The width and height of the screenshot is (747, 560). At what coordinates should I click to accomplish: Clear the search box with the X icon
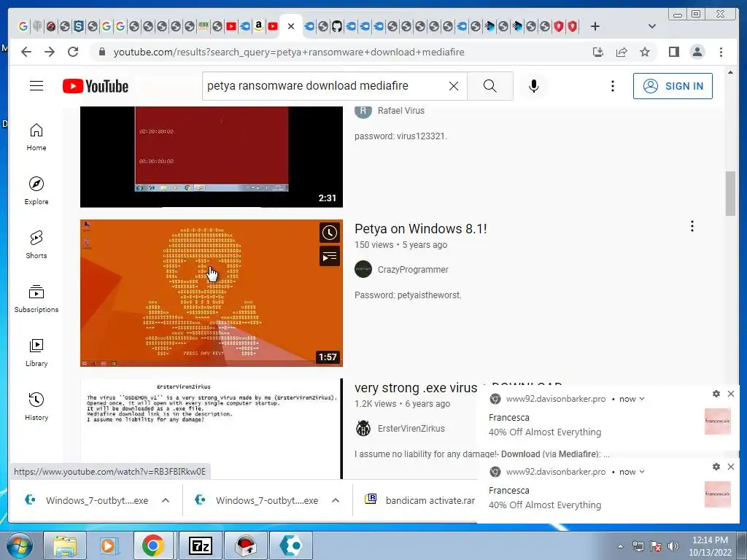point(454,86)
